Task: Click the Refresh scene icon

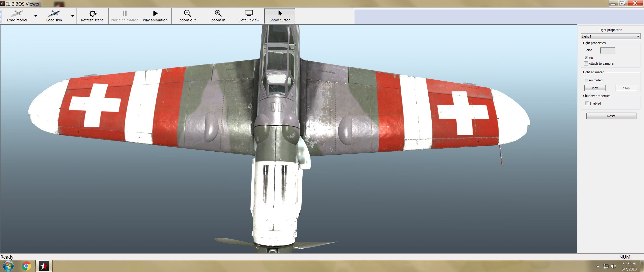Action: point(92,13)
